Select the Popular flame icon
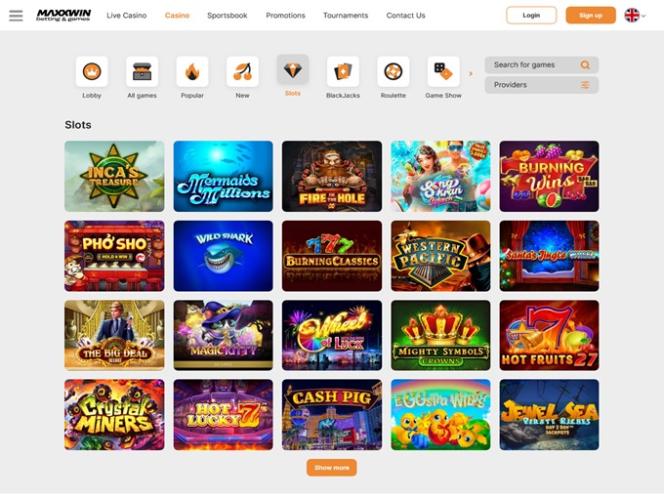This screenshot has height=499, width=664. 192,72
